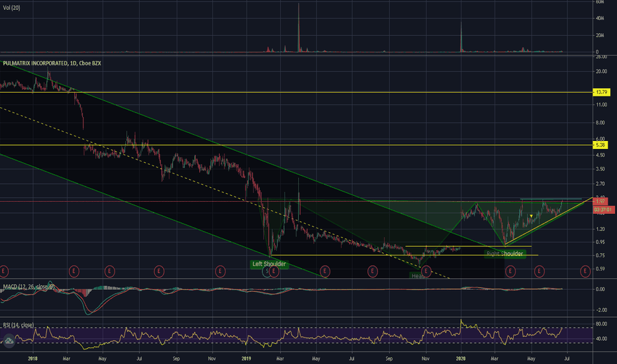Open the earnings marker above May 2020
The image size is (617, 364).
539,271
